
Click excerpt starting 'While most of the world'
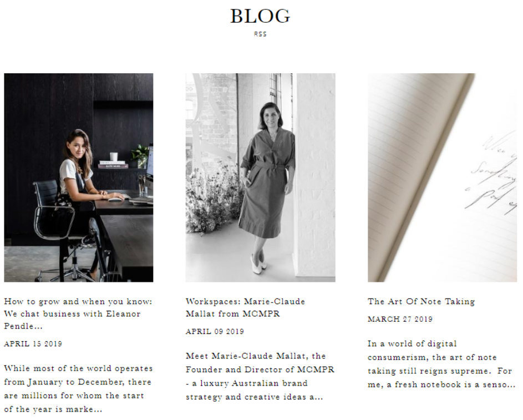point(78,389)
